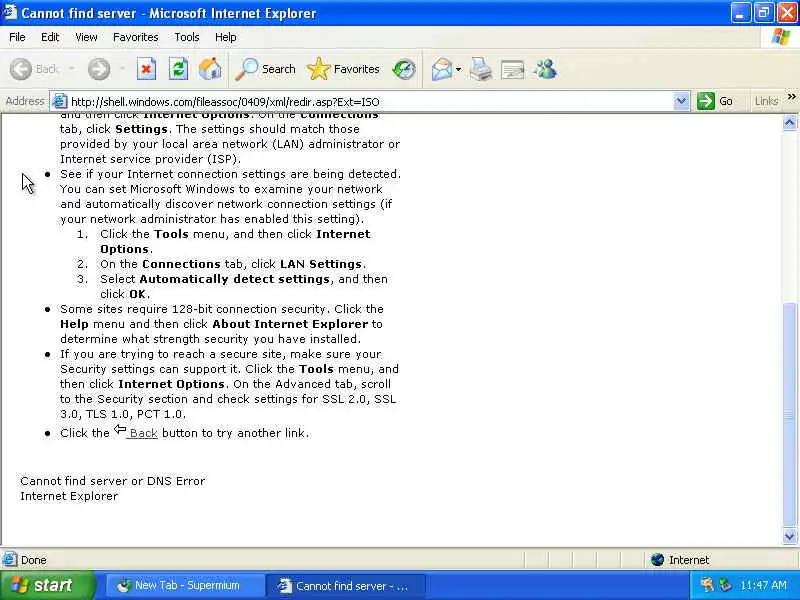Open the Tools menu

(187, 37)
